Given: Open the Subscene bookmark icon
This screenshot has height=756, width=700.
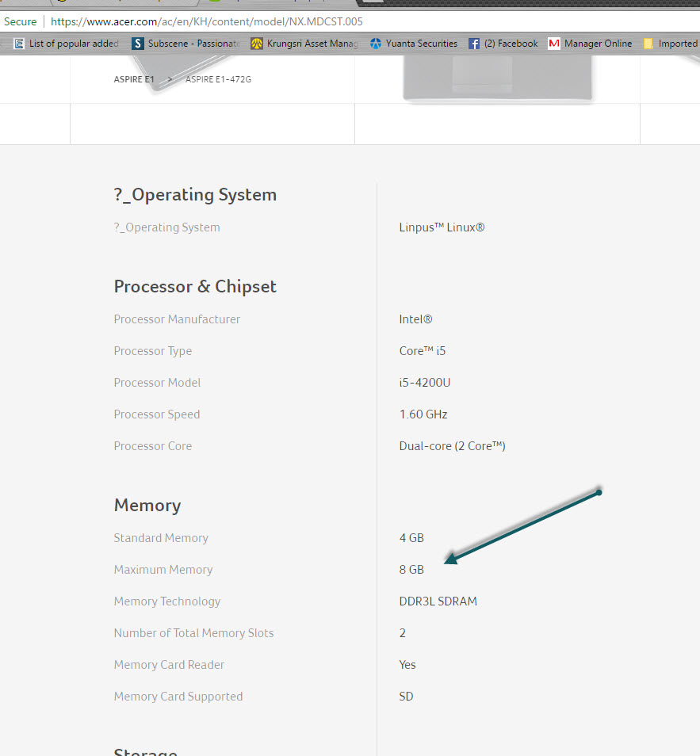Looking at the screenshot, I should point(137,44).
